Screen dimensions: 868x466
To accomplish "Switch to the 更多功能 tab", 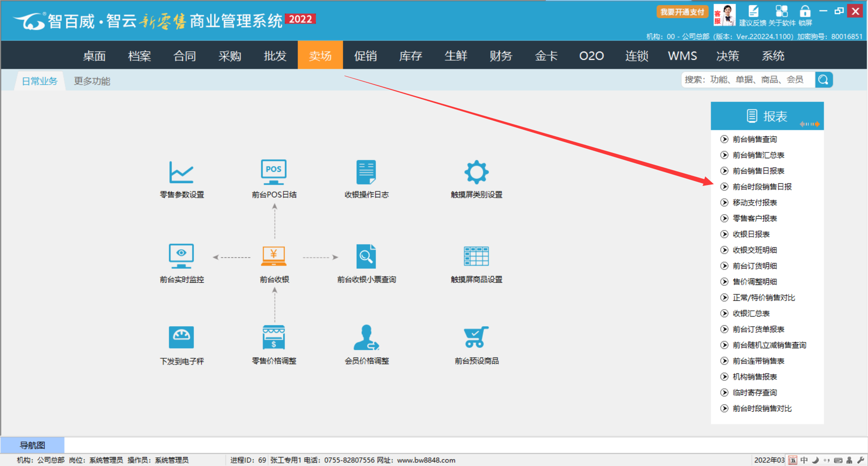I will tap(92, 81).
